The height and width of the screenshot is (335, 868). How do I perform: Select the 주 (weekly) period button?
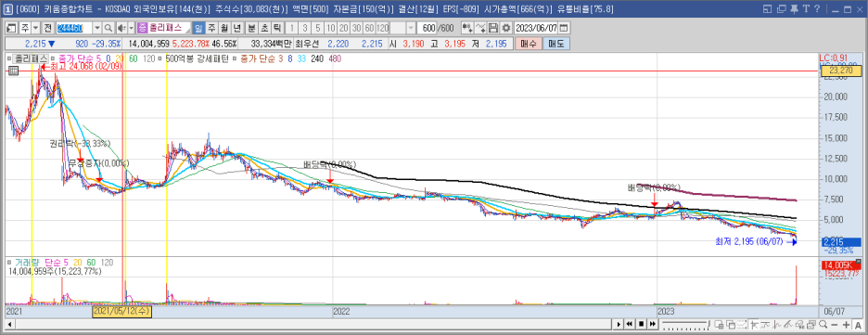(x=211, y=28)
